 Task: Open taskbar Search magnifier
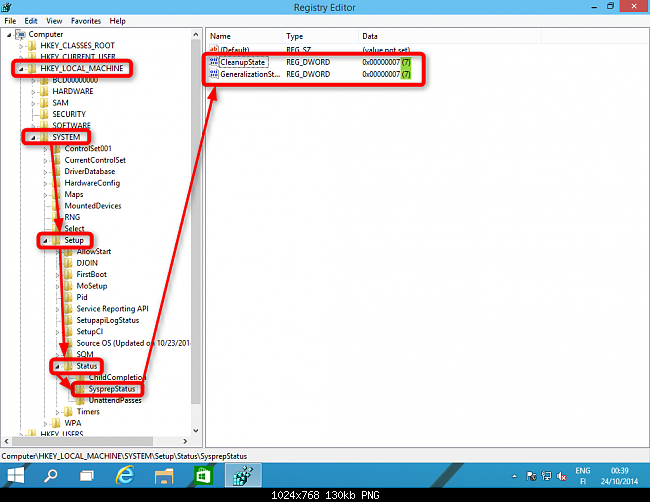click(51, 475)
